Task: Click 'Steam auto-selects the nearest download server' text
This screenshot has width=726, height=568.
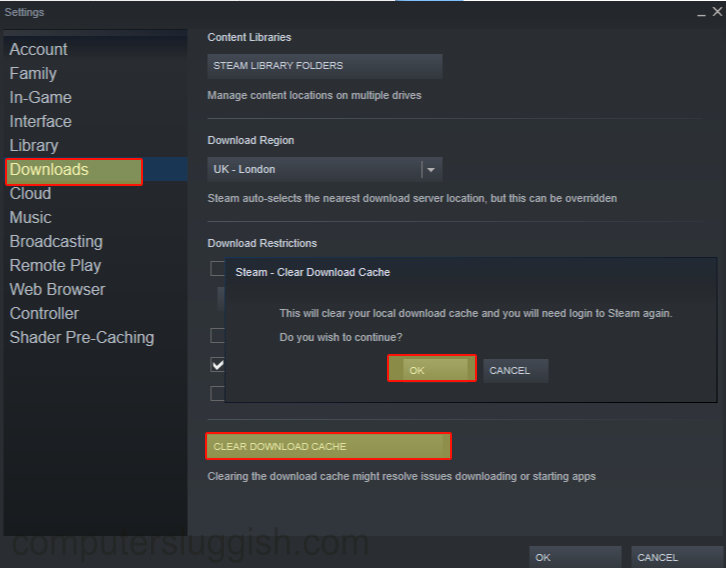Action: [412, 199]
